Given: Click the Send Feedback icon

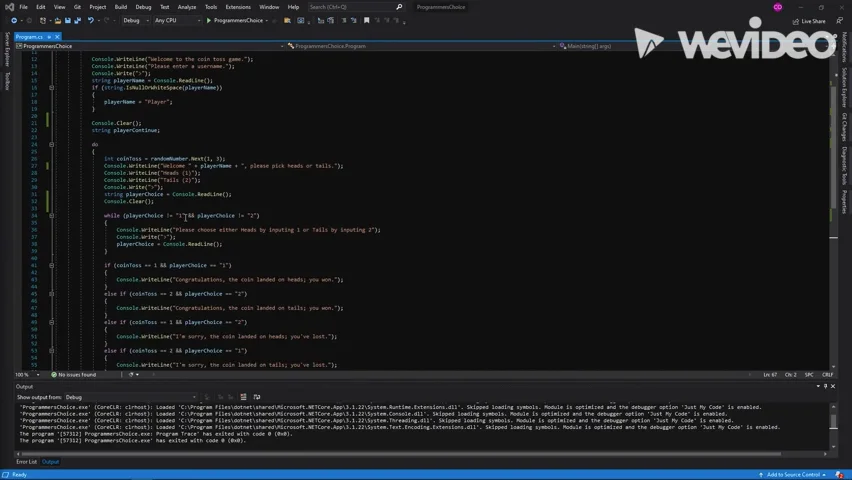Looking at the screenshot, I should pos(840,21).
